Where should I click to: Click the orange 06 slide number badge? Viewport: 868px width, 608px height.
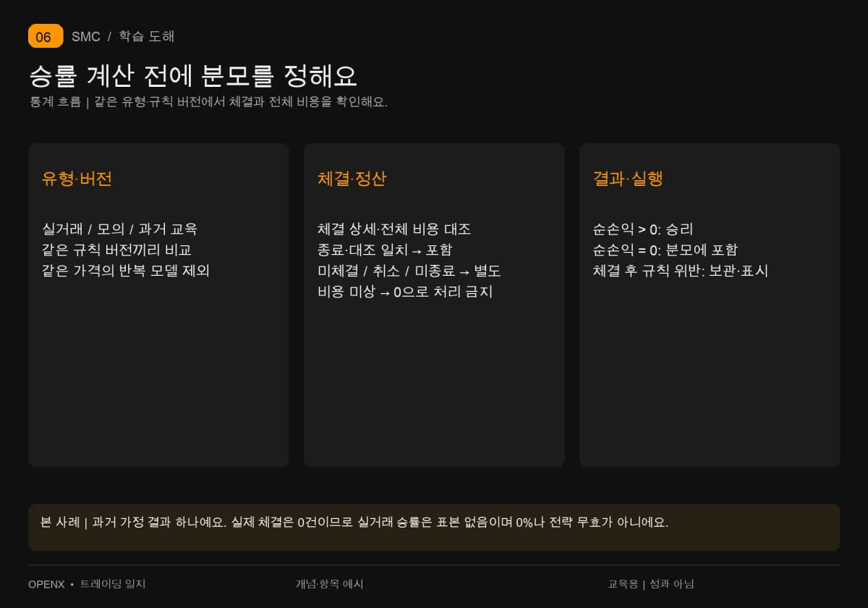click(x=46, y=36)
